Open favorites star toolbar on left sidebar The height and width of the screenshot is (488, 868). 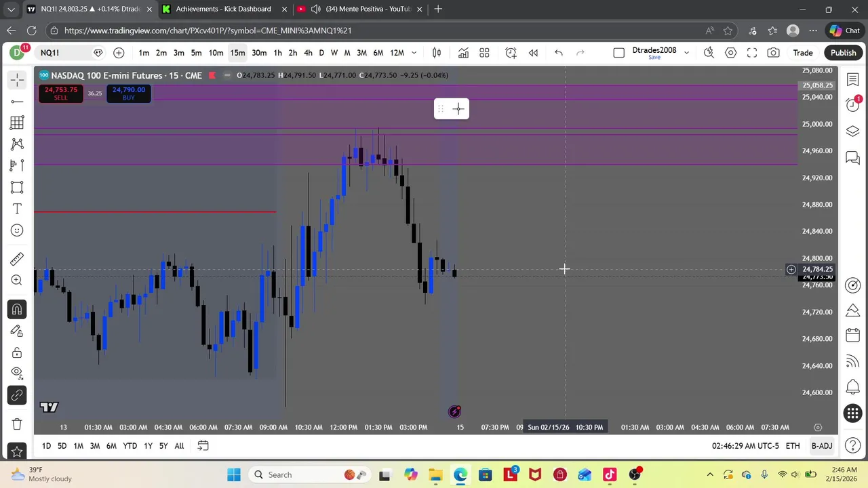click(17, 451)
